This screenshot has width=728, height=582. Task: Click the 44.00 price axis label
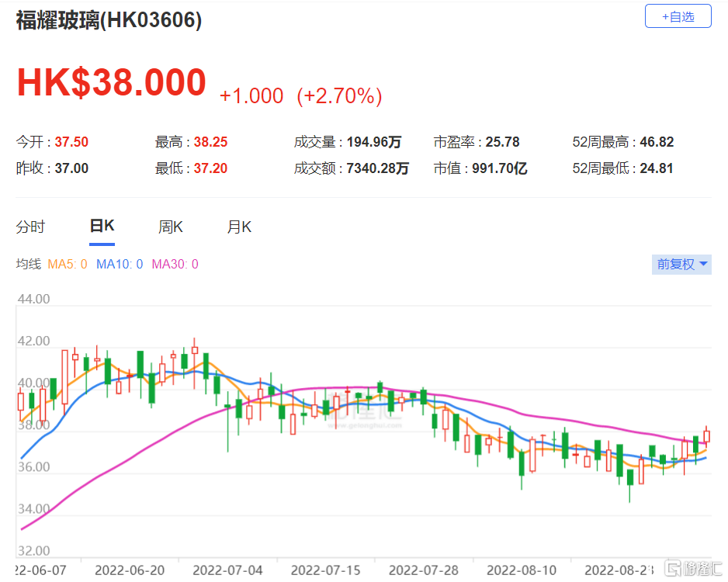[33, 299]
